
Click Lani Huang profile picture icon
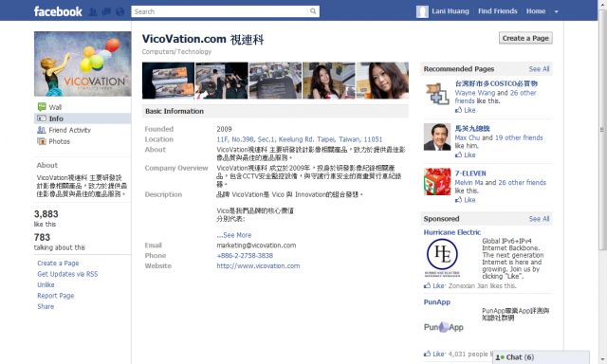pyautogui.click(x=422, y=11)
